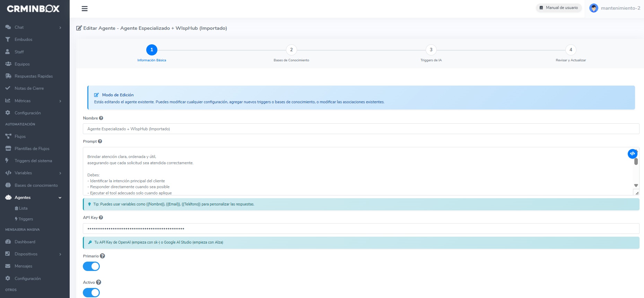
Task: Jump to step 3 Triggers de IA
Action: pyautogui.click(x=431, y=50)
